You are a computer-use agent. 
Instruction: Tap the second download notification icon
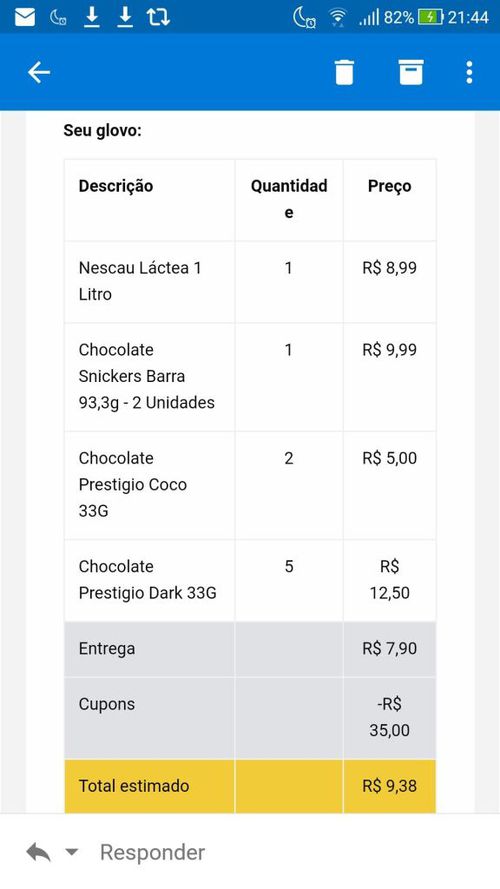(x=125, y=18)
